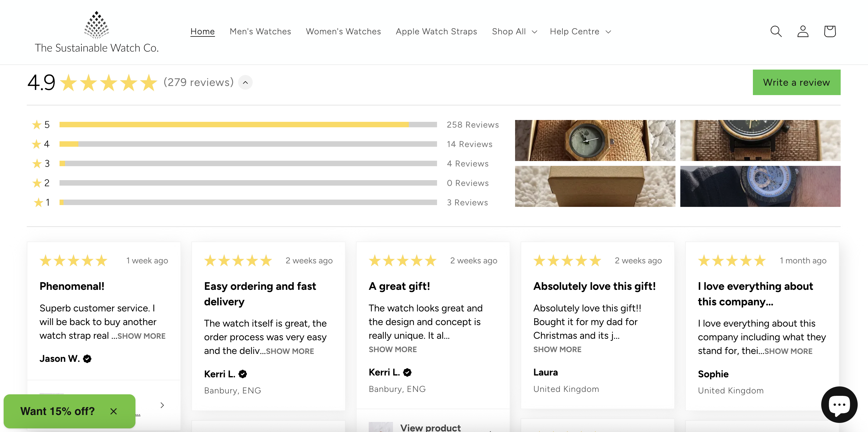Image resolution: width=868 pixels, height=432 pixels.
Task: Show more of Laura's review text
Action: (557, 349)
